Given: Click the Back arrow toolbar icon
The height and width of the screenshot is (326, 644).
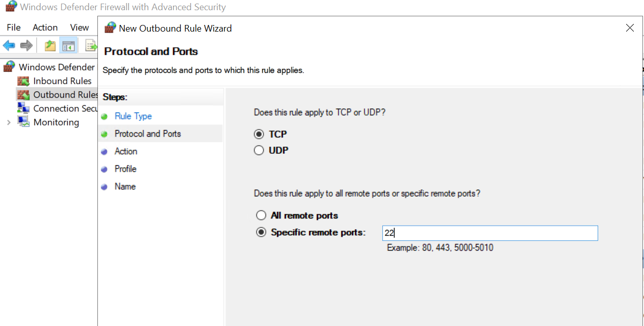Looking at the screenshot, I should pos(9,46).
